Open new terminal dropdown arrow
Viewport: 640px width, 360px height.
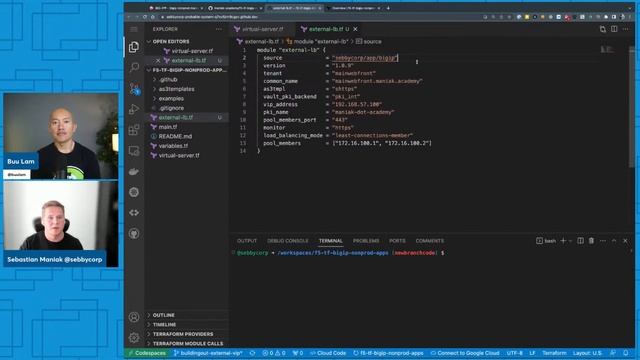click(x=570, y=241)
